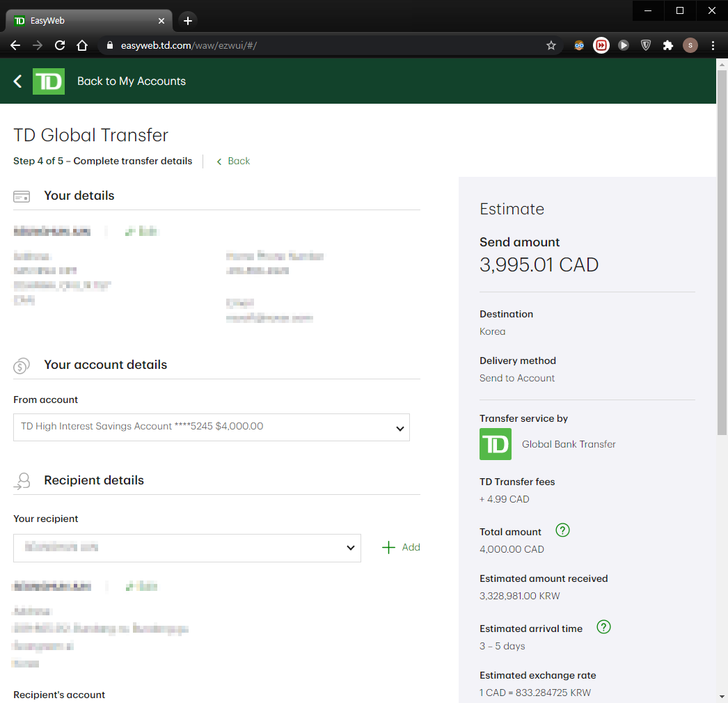728x703 pixels.
Task: Click the scrollbar down arrow
Action: coord(722,697)
